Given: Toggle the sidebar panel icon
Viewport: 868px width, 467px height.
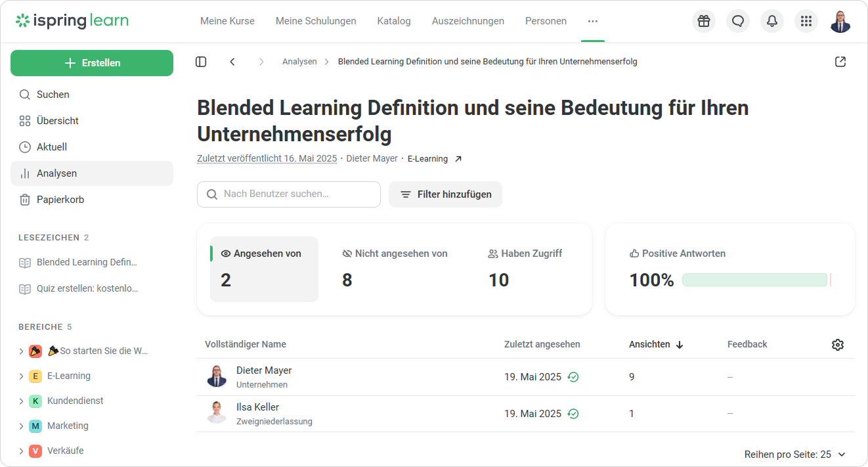Looking at the screenshot, I should 201,62.
